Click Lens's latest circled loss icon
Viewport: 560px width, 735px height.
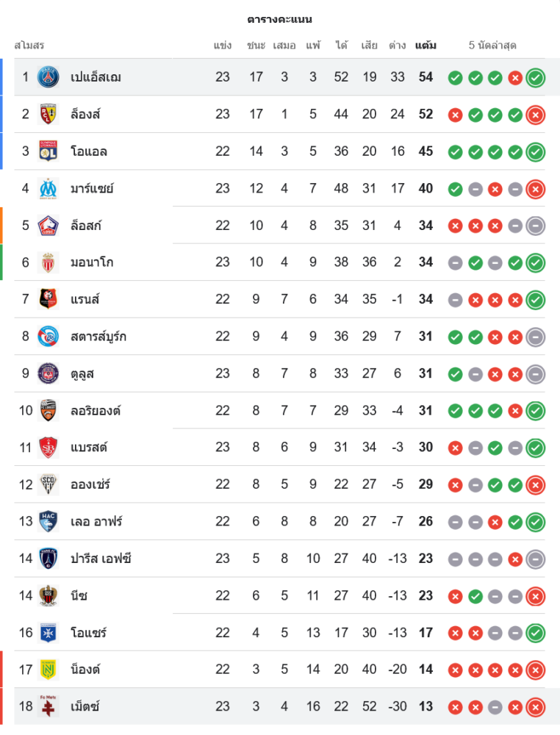[x=536, y=115]
